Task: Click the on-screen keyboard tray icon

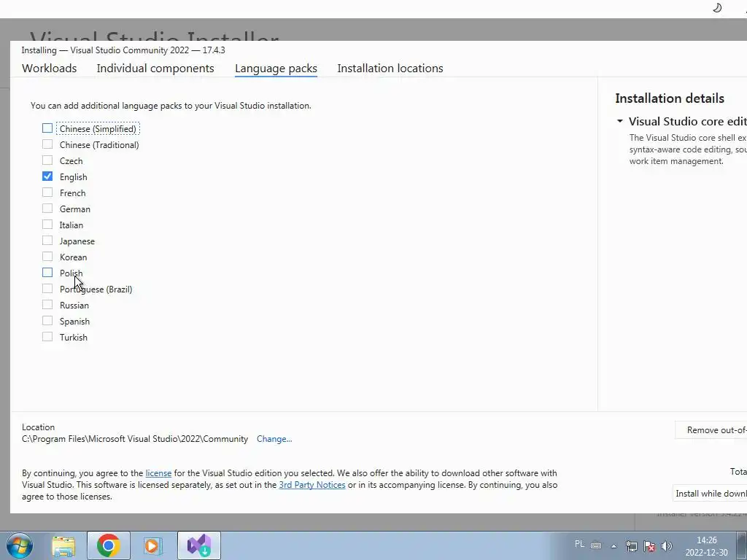Action: click(x=596, y=545)
